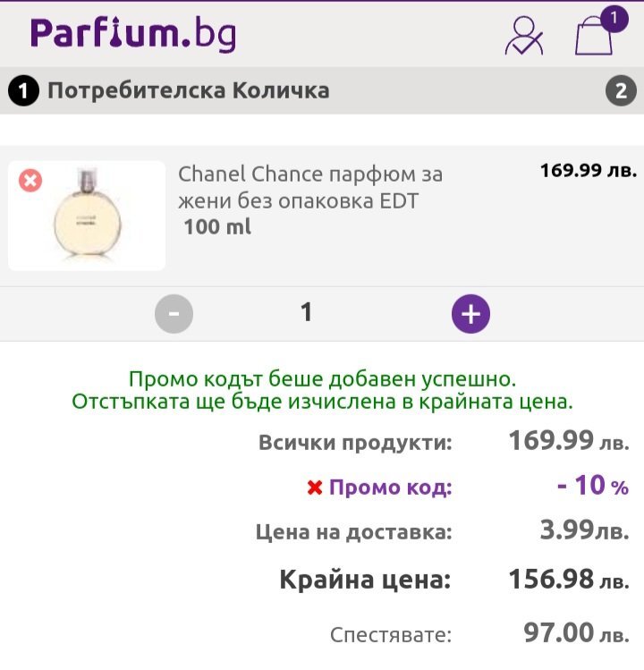Click the cart item count badge
The width and height of the screenshot is (644, 670).
[x=614, y=18]
